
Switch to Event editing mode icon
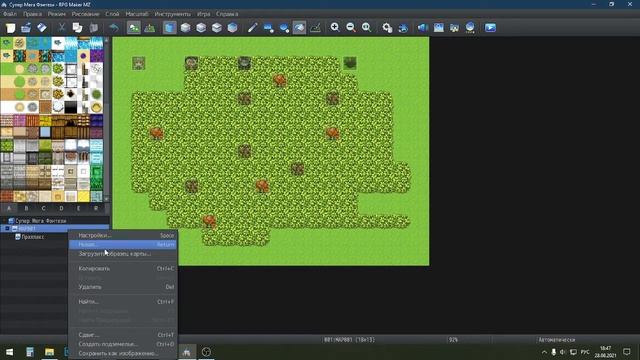149,28
